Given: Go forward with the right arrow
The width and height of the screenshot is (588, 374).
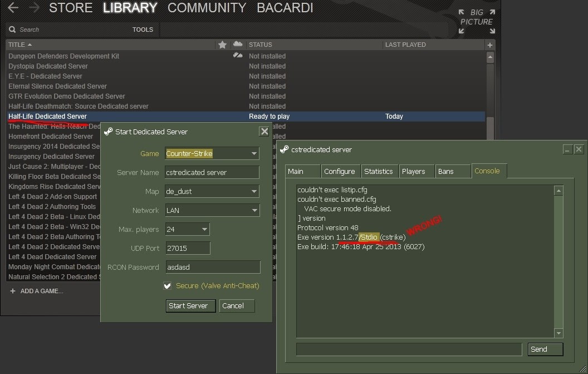Looking at the screenshot, I should pos(34,7).
